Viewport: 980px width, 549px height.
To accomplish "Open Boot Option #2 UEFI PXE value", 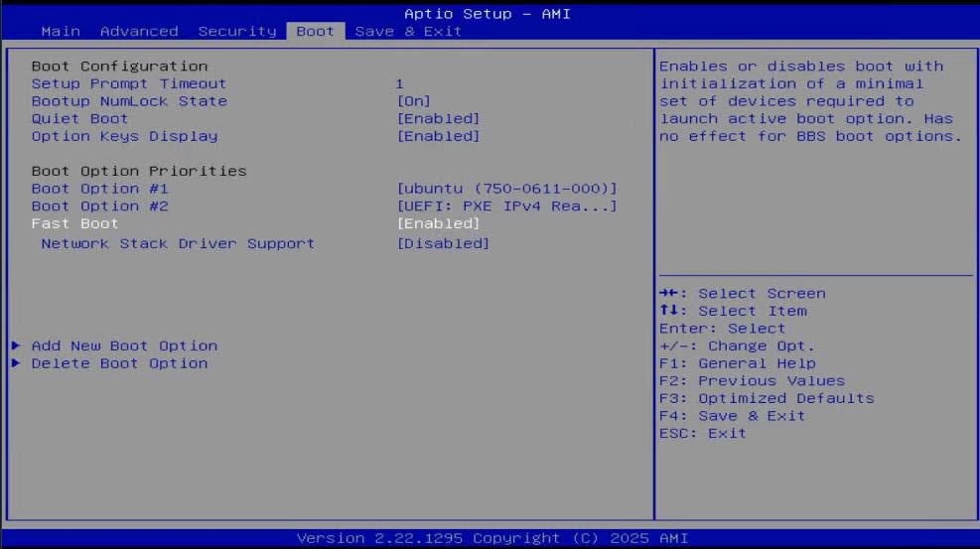I will pyautogui.click(x=506, y=206).
